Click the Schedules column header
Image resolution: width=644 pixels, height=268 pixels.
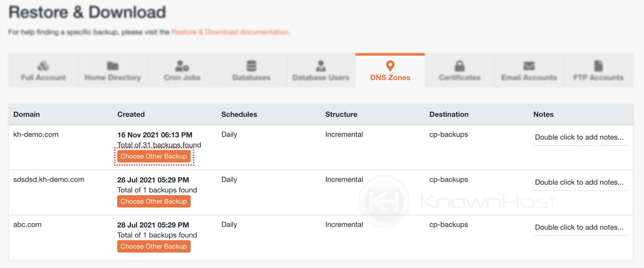[x=239, y=114]
